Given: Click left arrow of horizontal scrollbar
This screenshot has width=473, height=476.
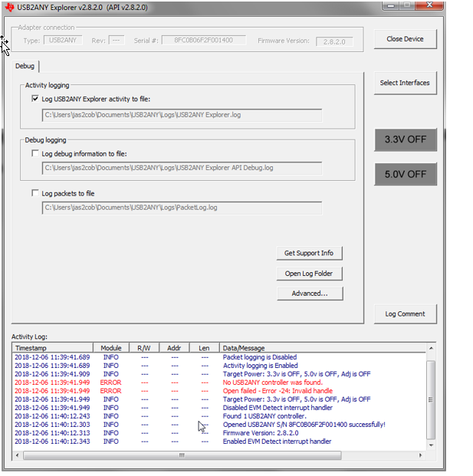Looking at the screenshot, I should pyautogui.click(x=18, y=455).
